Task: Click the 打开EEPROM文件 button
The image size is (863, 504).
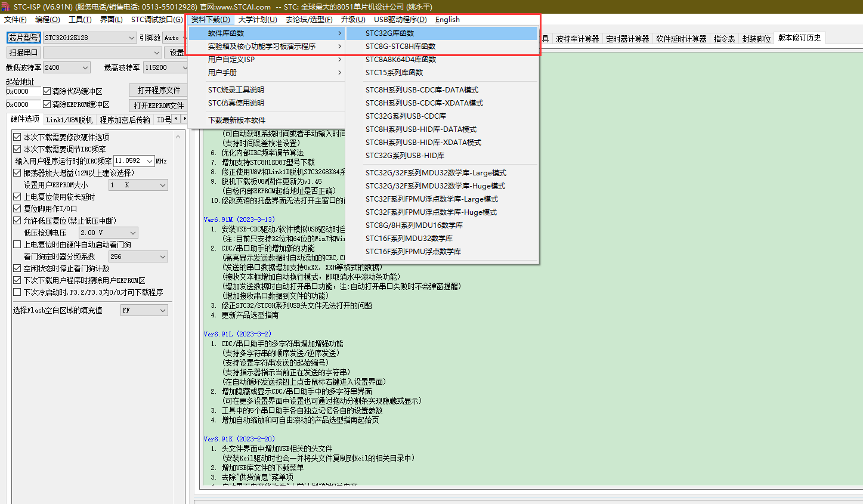Action: point(159,106)
